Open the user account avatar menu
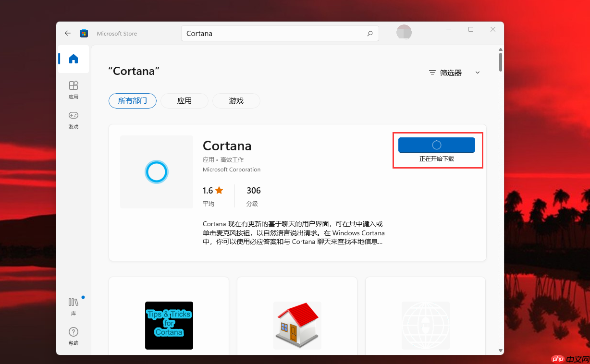The height and width of the screenshot is (364, 590). tap(404, 32)
